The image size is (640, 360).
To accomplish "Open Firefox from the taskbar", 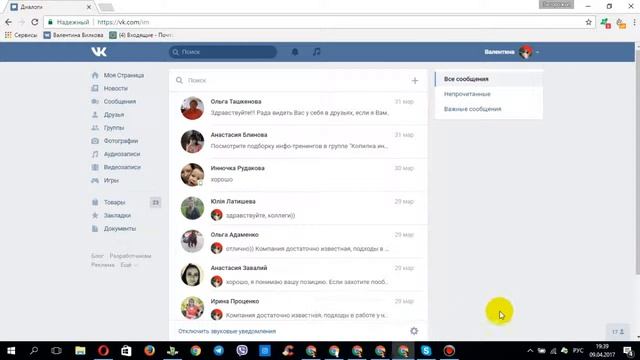I will point(149,351).
